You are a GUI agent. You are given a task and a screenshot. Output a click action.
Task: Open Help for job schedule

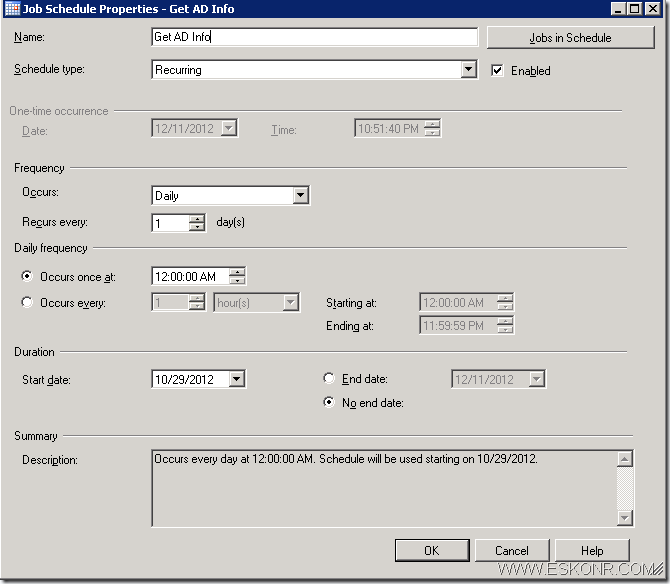coord(592,550)
